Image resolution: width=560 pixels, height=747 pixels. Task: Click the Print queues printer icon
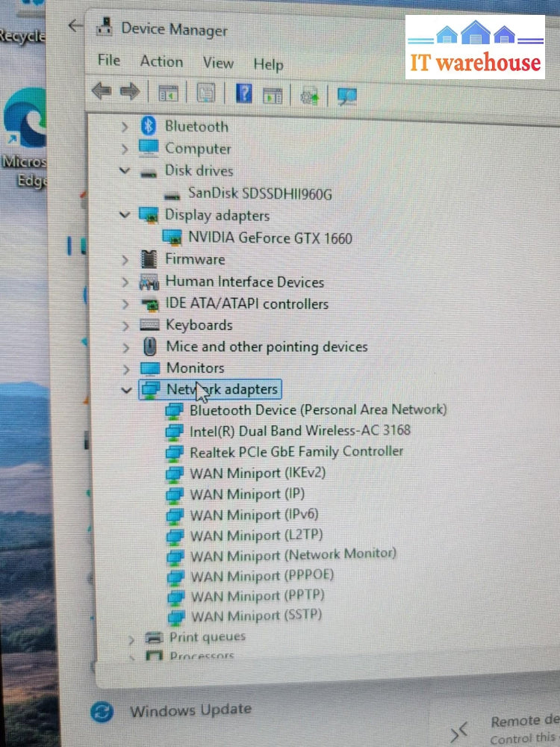click(x=154, y=637)
